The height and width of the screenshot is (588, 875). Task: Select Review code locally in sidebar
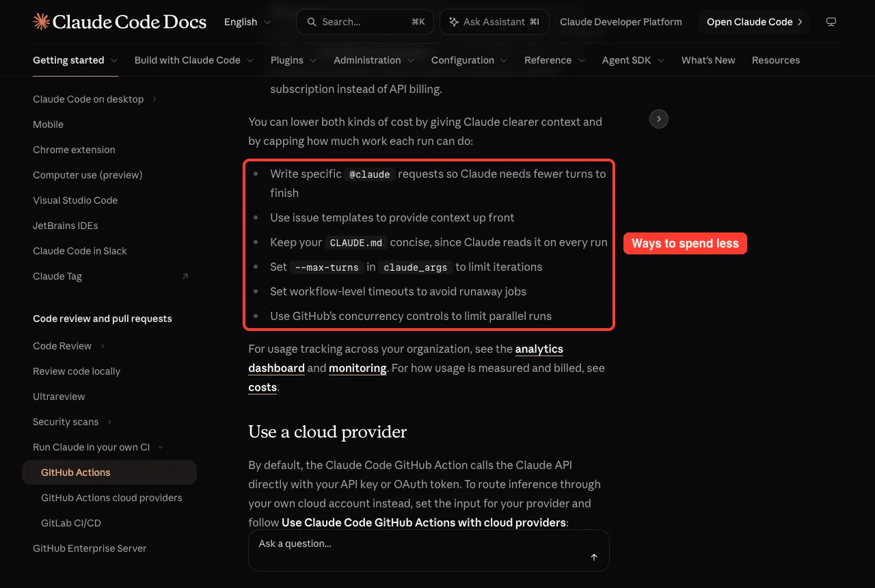pyautogui.click(x=77, y=371)
